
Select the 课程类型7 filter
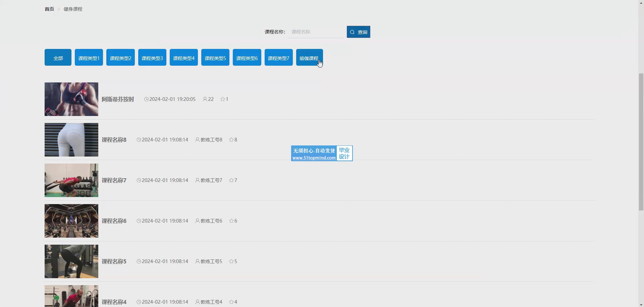279,57
